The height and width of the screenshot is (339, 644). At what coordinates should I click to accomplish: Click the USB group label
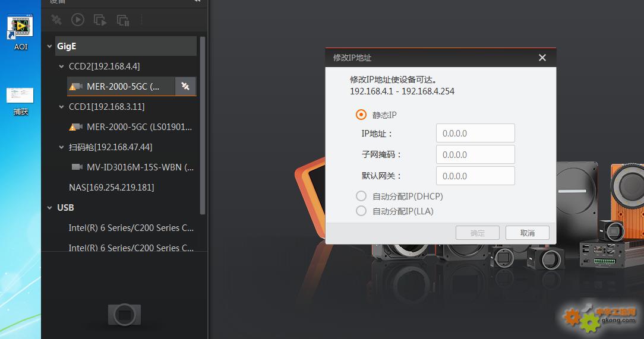(65, 208)
